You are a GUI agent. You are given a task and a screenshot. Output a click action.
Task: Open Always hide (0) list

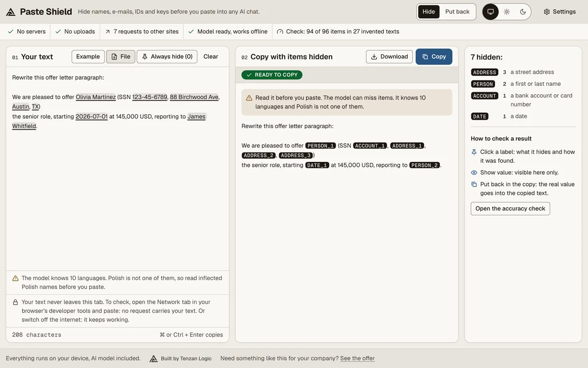pos(167,56)
